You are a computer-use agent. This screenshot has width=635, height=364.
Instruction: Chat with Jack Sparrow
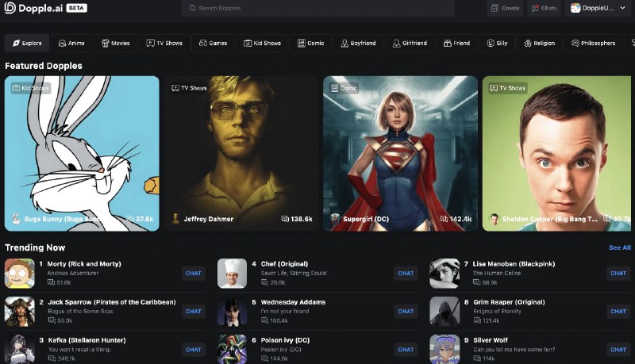(x=193, y=312)
